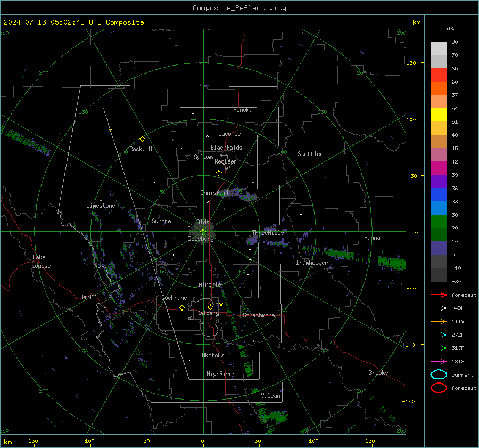Select the red forecast ellipse legend icon
Screen dimensions: 479x448
[439, 388]
